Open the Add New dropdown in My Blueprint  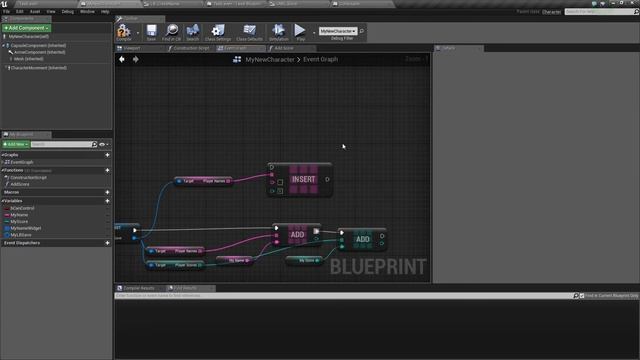pos(16,144)
